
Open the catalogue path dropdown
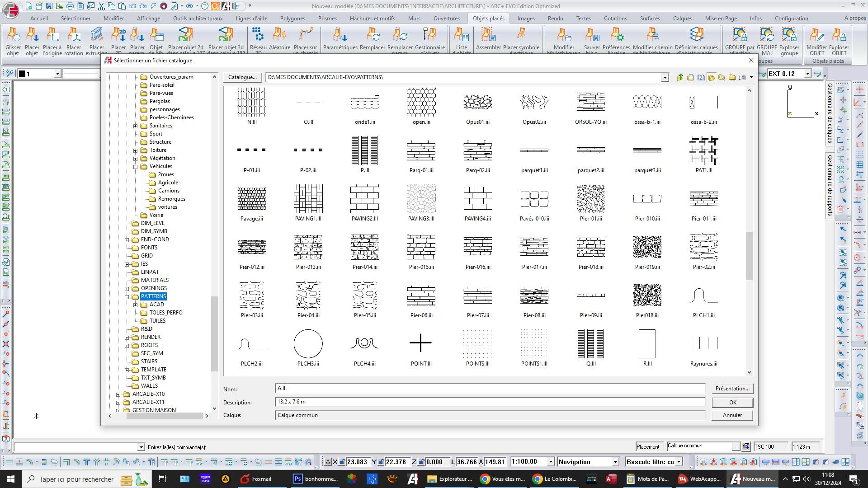point(665,78)
